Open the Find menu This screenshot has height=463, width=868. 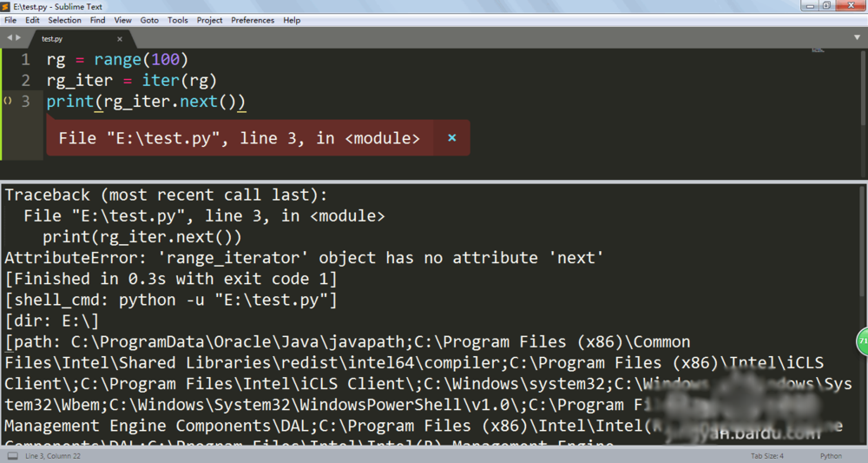click(x=97, y=20)
